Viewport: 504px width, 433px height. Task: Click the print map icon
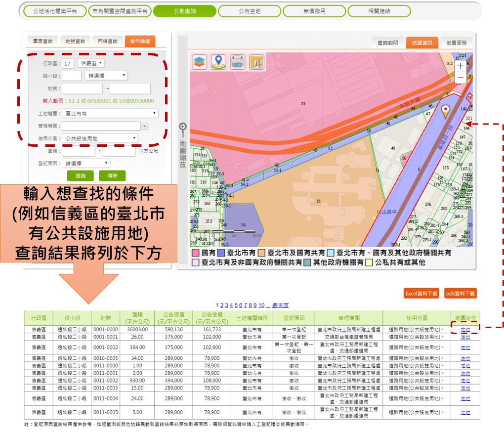(238, 62)
